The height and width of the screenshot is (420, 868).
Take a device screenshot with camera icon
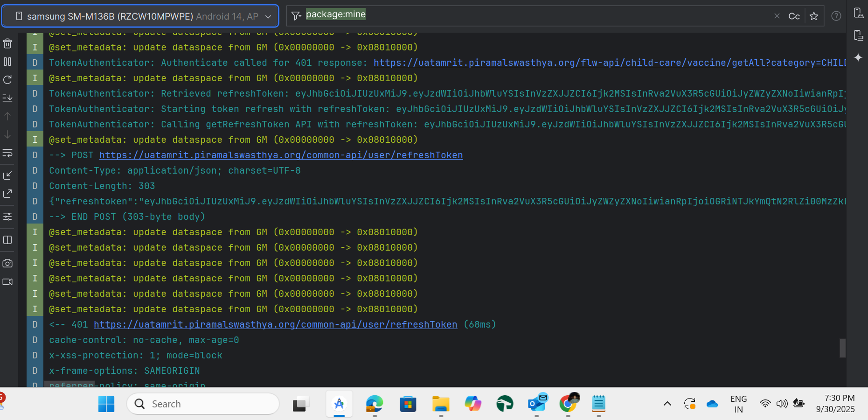coord(7,263)
